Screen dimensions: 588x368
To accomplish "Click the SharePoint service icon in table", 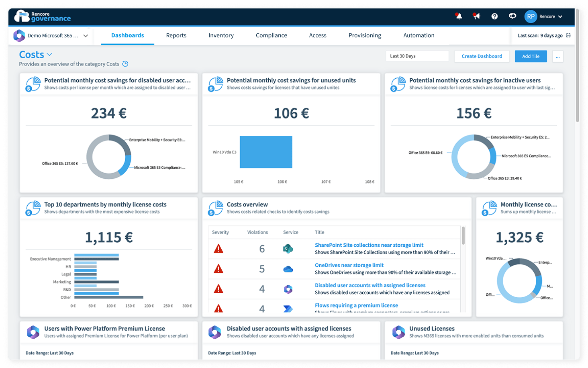I will pos(288,249).
